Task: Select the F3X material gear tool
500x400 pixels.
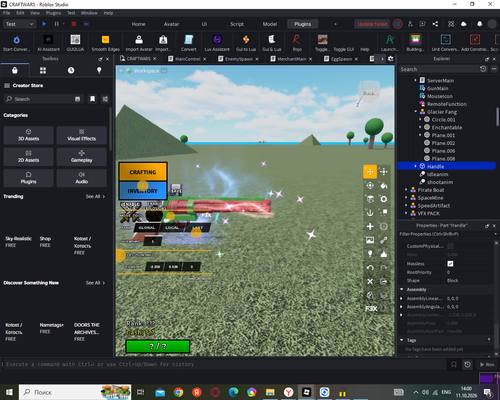Action: tap(384, 199)
